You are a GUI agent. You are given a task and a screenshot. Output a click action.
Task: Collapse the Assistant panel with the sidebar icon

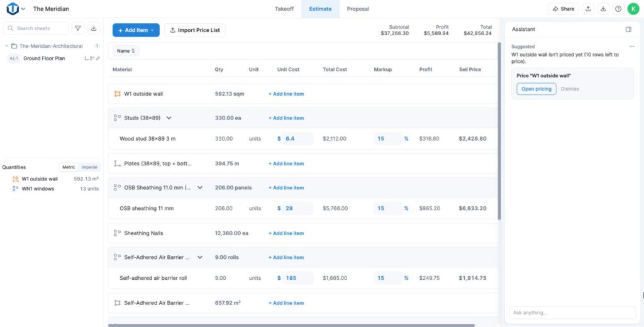click(x=628, y=30)
